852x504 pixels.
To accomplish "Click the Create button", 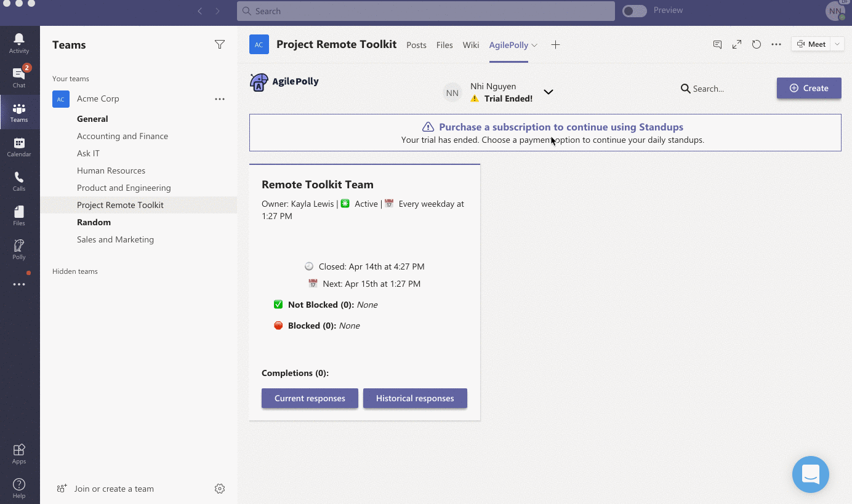I will point(809,88).
